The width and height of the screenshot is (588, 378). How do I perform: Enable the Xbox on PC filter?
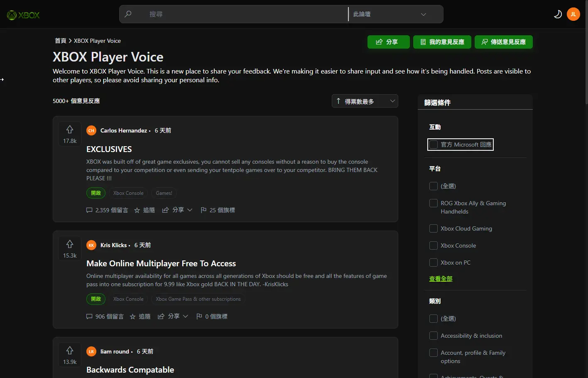[434, 263]
